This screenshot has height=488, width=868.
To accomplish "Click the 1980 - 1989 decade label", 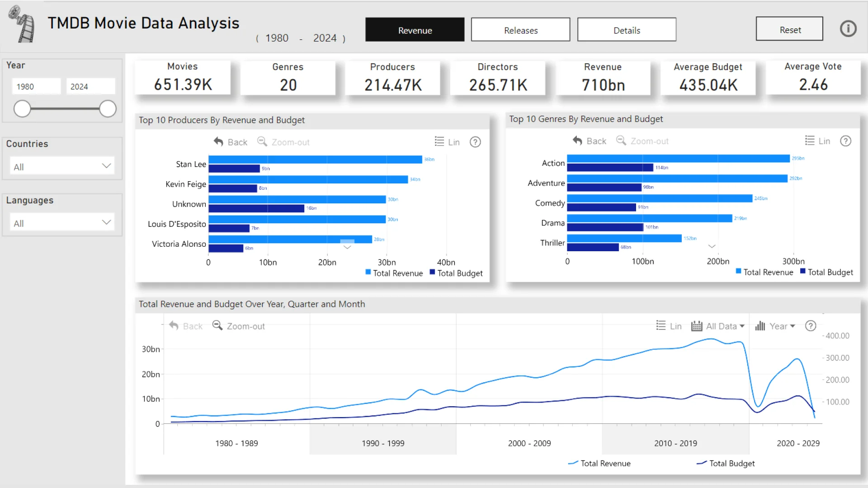I will (x=236, y=443).
